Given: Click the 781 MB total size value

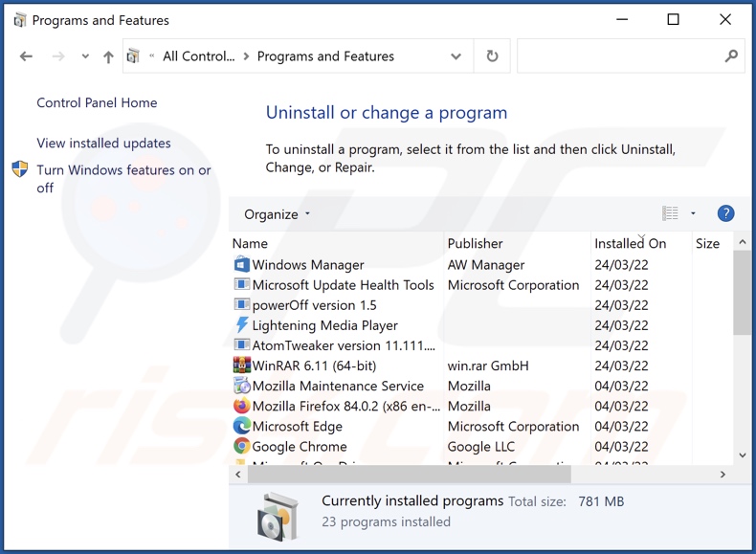Looking at the screenshot, I should pyautogui.click(x=601, y=501).
